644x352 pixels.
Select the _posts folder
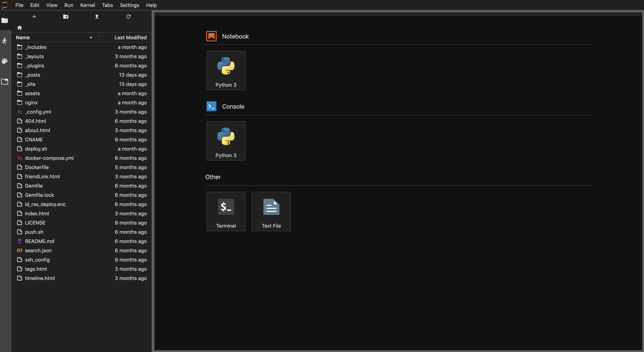[32, 75]
